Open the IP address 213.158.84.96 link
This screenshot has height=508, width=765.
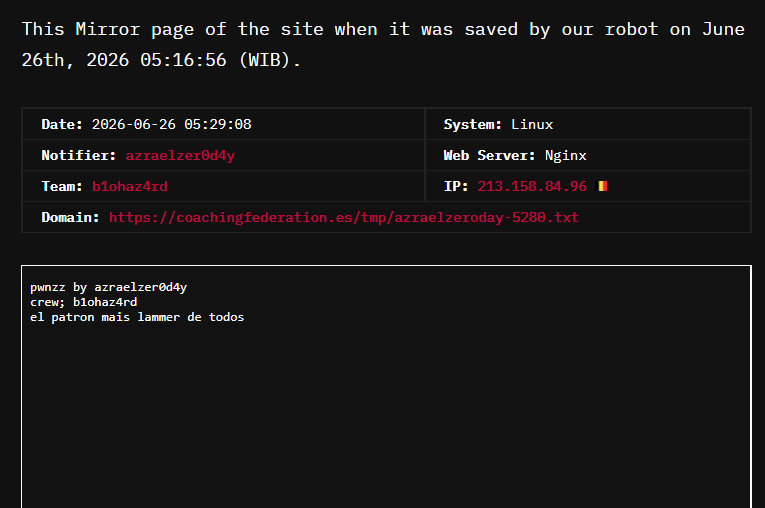pos(532,186)
